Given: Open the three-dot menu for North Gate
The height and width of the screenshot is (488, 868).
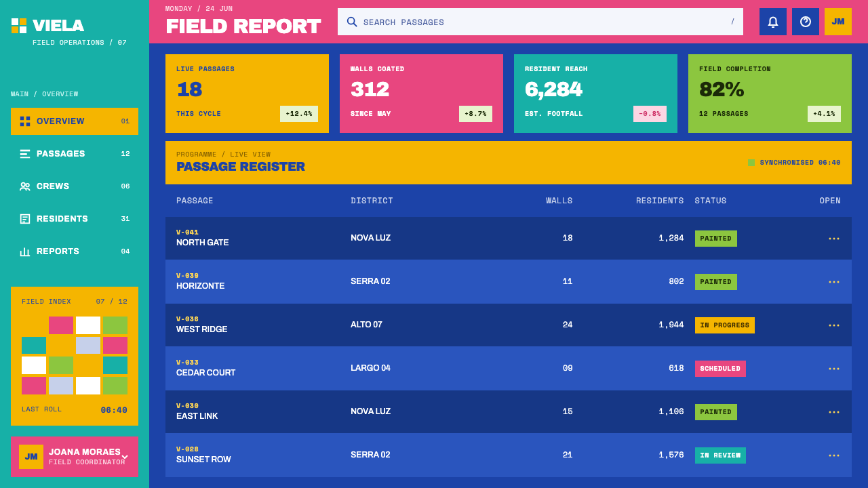Looking at the screenshot, I should pyautogui.click(x=834, y=239).
